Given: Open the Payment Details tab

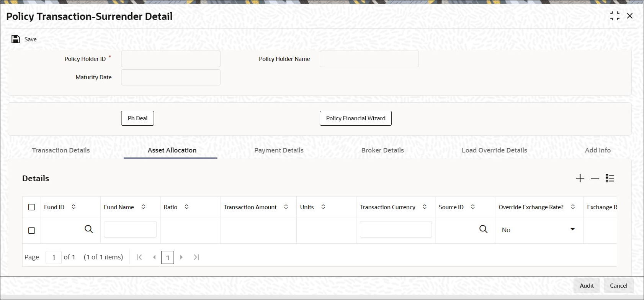Looking at the screenshot, I should point(279,150).
